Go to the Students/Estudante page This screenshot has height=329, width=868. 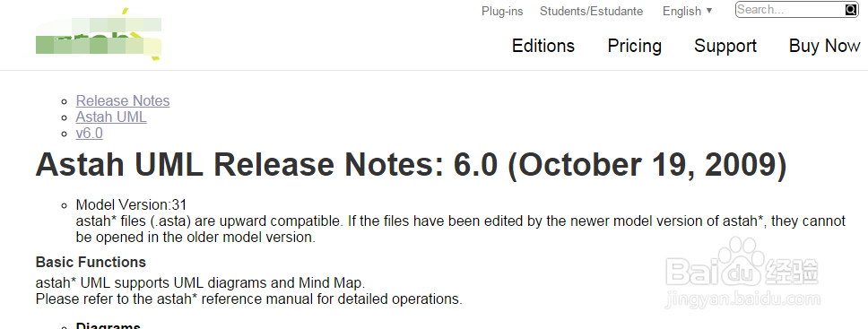tap(591, 11)
